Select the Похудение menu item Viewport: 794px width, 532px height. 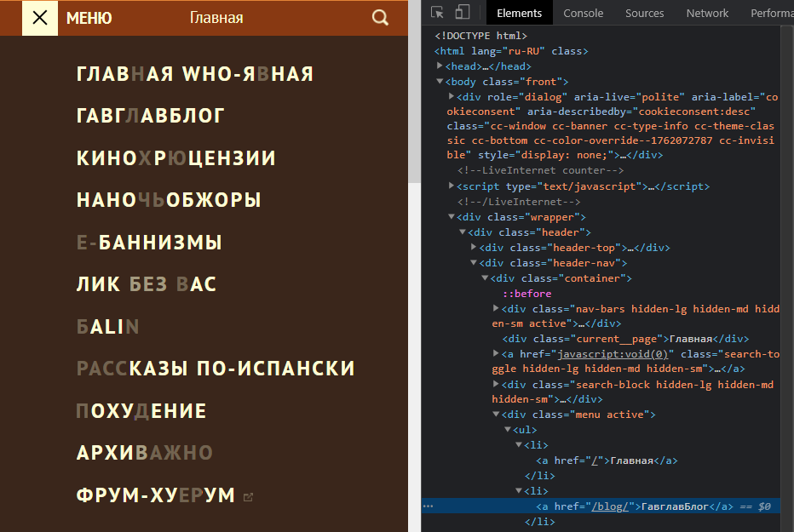[141, 411]
